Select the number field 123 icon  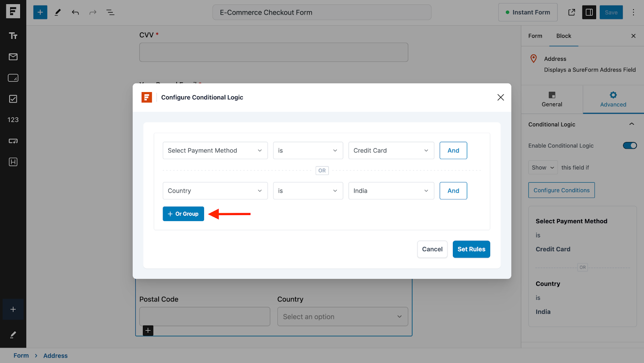pos(13,120)
